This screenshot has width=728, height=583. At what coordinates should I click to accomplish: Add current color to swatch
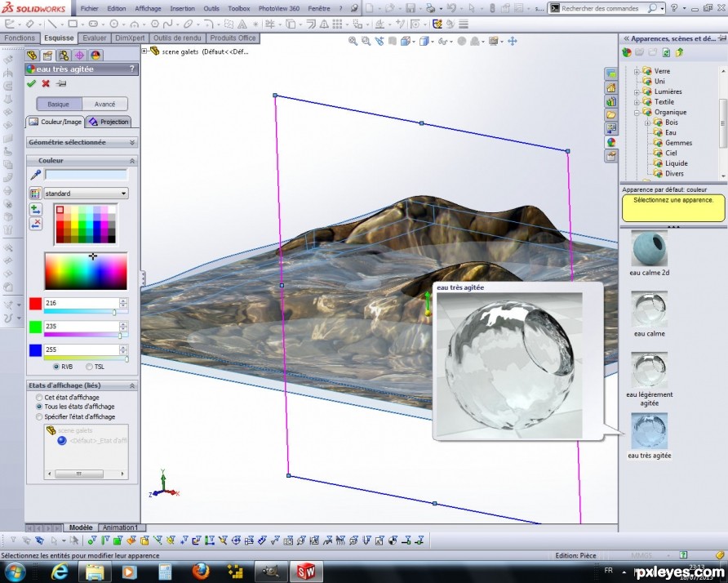[35, 210]
